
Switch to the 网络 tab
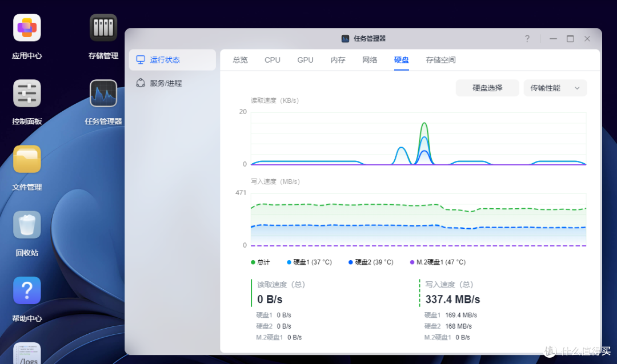(370, 60)
